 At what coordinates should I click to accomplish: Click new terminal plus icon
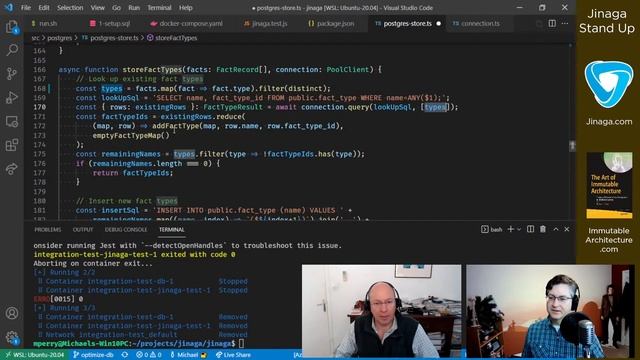click(510, 229)
